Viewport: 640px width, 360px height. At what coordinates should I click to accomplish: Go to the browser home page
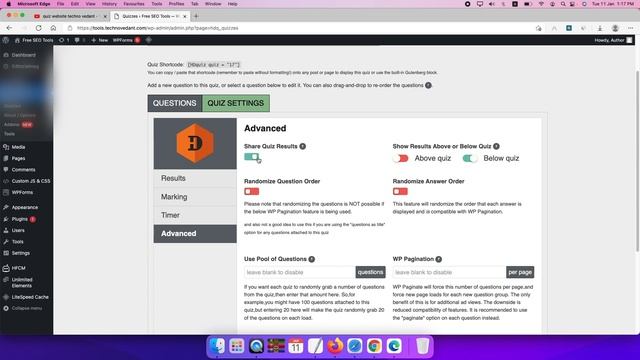click(53, 28)
